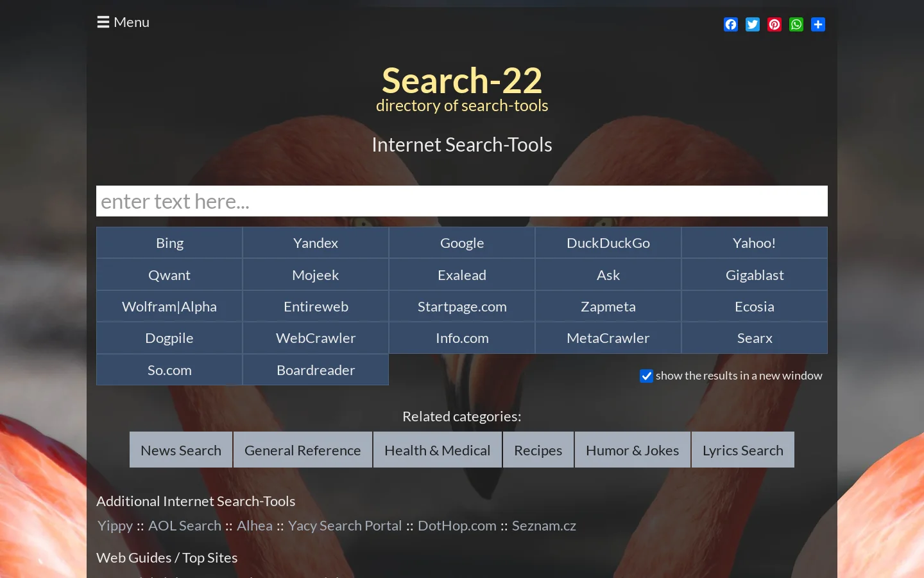Click the Startpage.com button
This screenshot has height=578, width=924.
(x=462, y=306)
